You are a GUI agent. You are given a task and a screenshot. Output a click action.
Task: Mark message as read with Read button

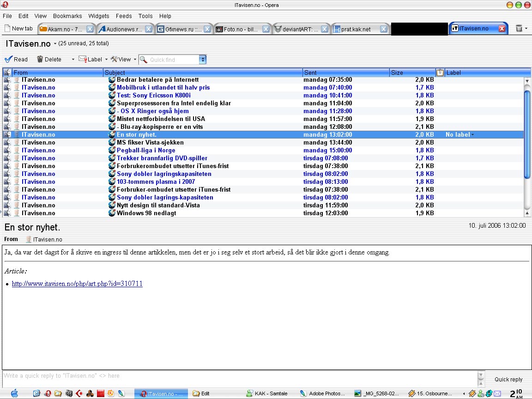point(16,60)
